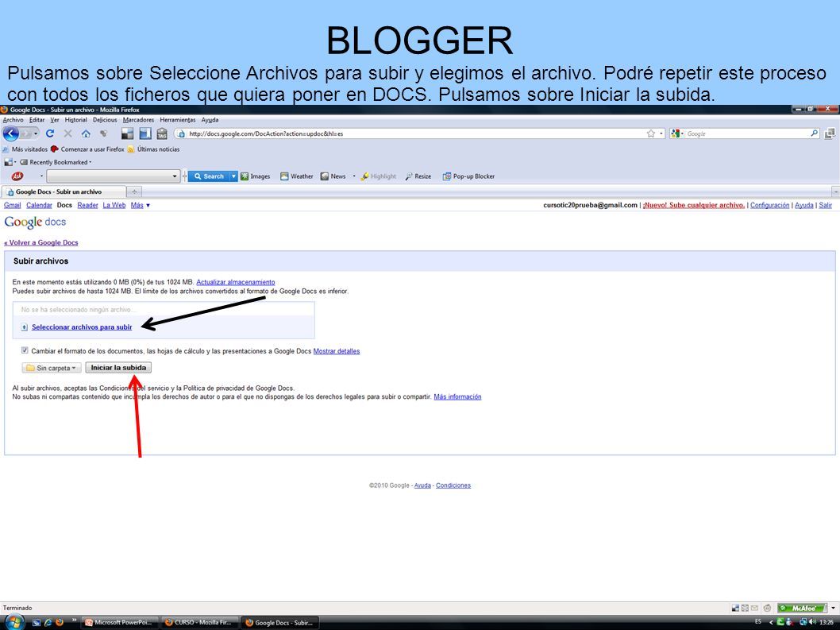Viewport: 840px width, 630px height.
Task: Click Seleccionar archivos para subir link
Action: [82, 327]
